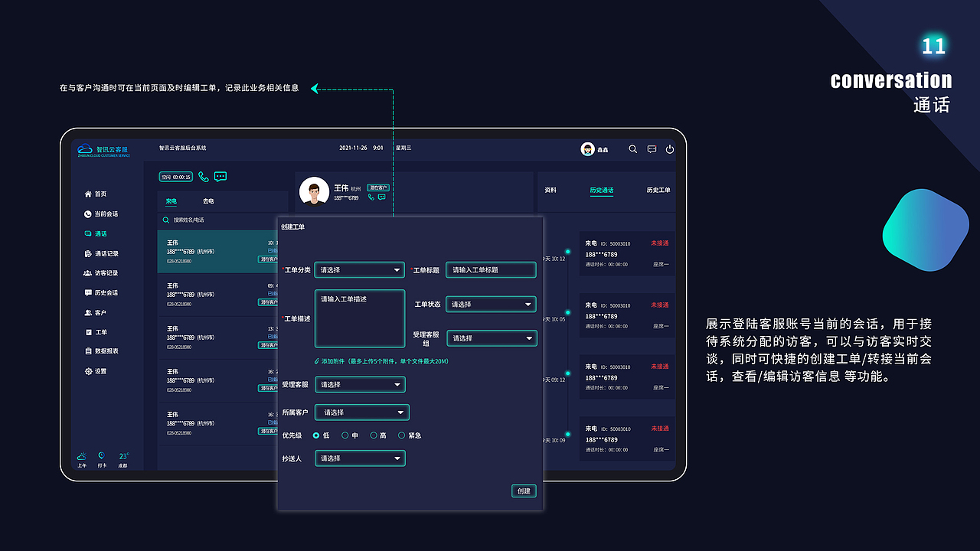Click 王伟's profile avatar photo
The image size is (980, 551).
[314, 191]
